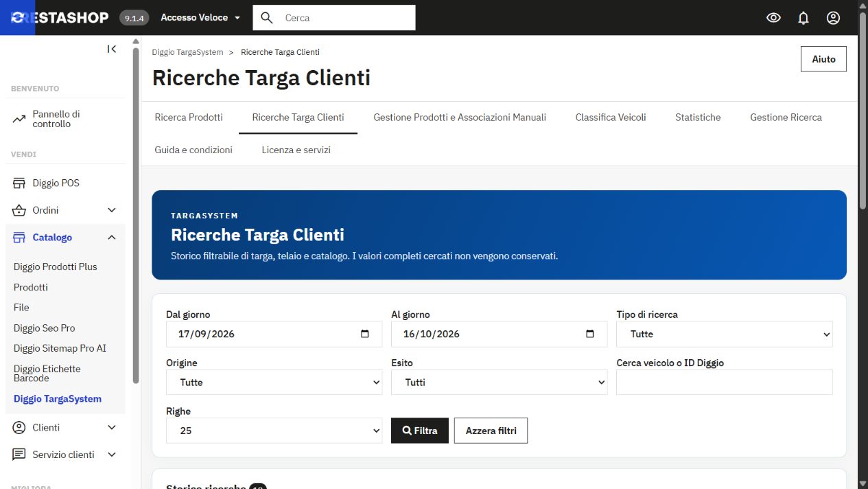Click the Cerca search box in header

(334, 18)
